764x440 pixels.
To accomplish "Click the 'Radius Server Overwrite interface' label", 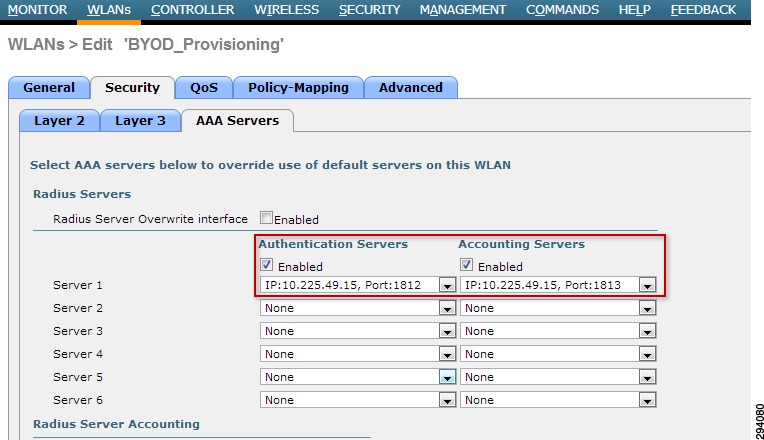I will 150,219.
